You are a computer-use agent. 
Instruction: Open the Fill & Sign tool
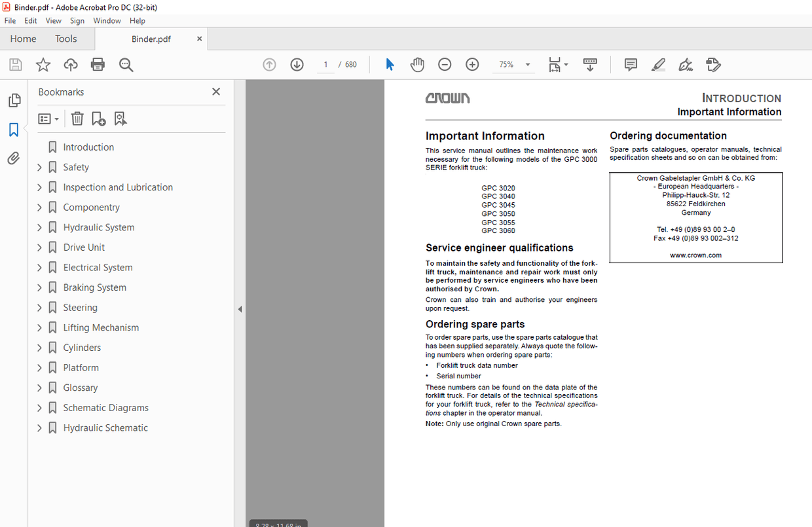[685, 64]
